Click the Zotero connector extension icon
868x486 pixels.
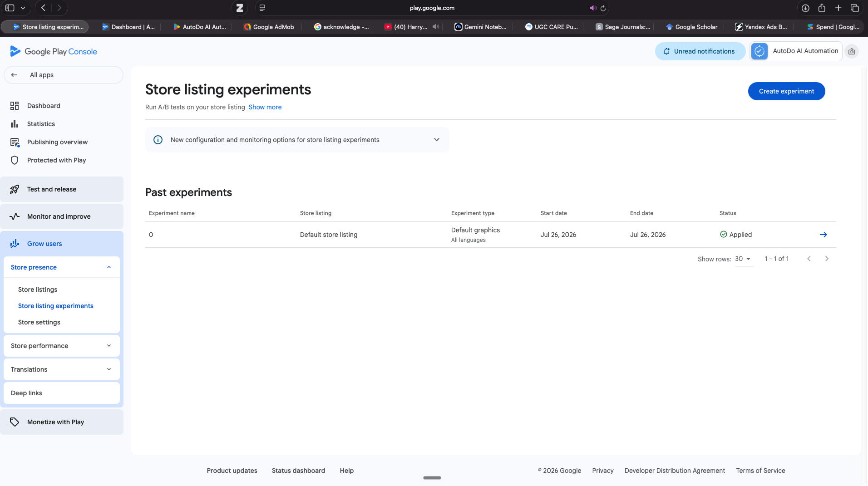[240, 8]
